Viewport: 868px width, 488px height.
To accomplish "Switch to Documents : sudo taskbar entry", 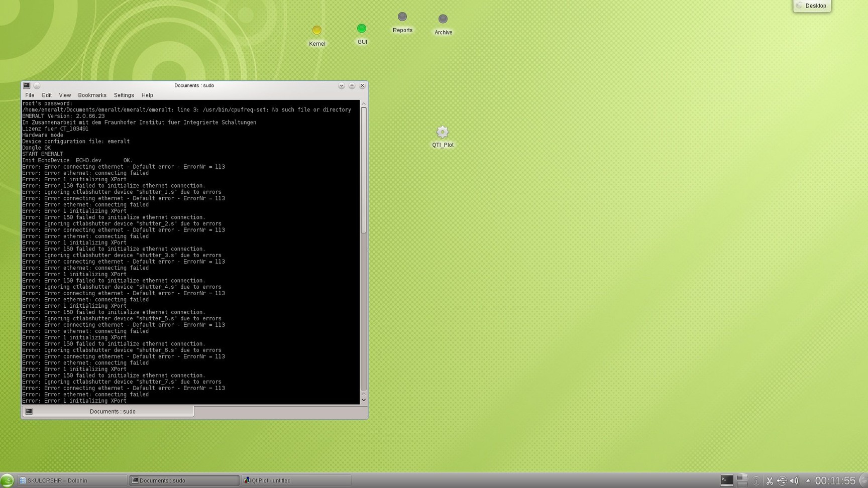I will 184,480.
